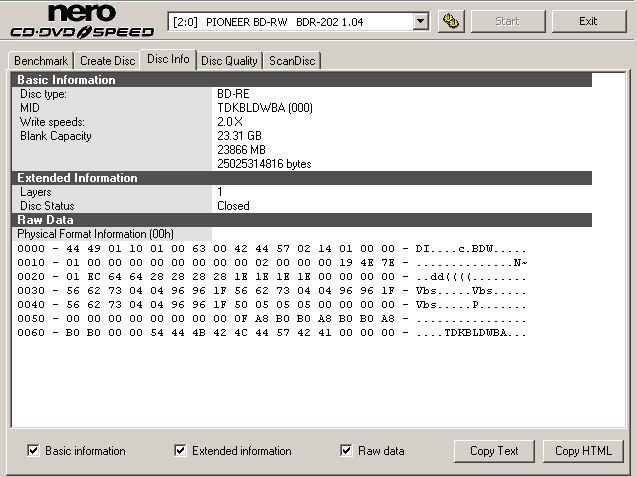
Task: Click the capacity value 23866 MB
Action: point(241,150)
